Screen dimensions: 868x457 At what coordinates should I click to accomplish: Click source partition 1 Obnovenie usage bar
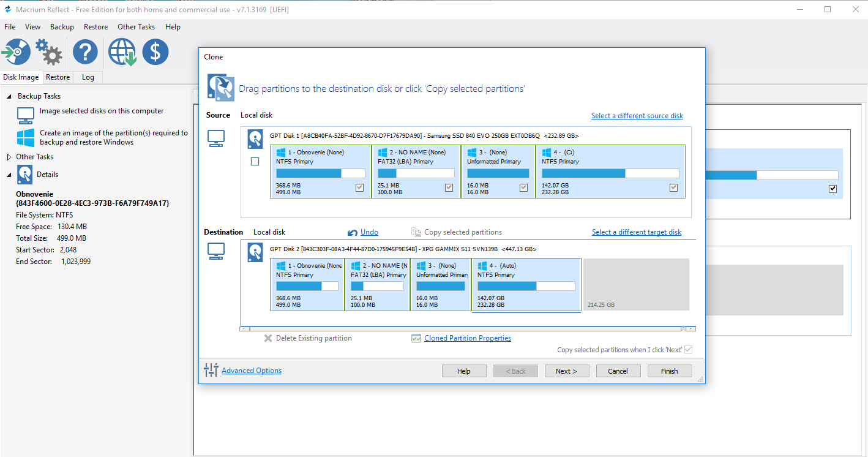[x=321, y=173]
